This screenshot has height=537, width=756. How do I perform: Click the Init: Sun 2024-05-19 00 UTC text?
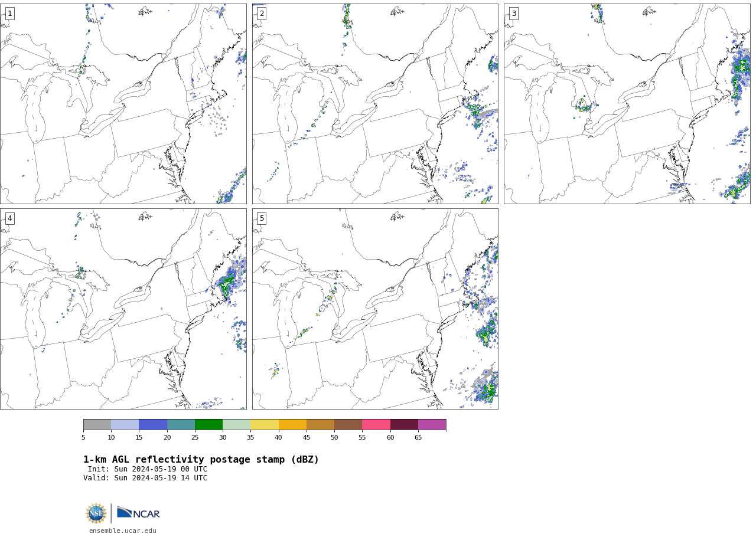click(x=148, y=469)
